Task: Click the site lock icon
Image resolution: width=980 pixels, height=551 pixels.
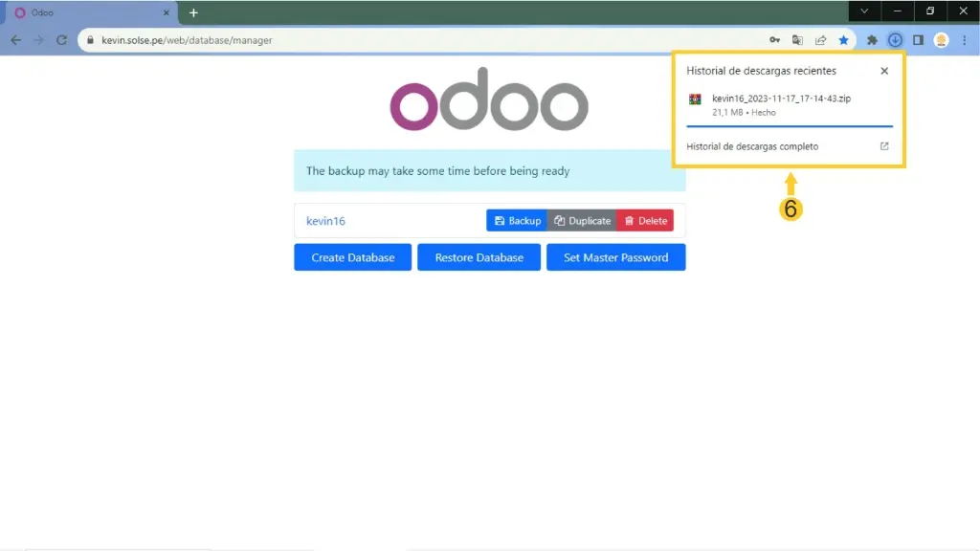Action: pos(91,40)
